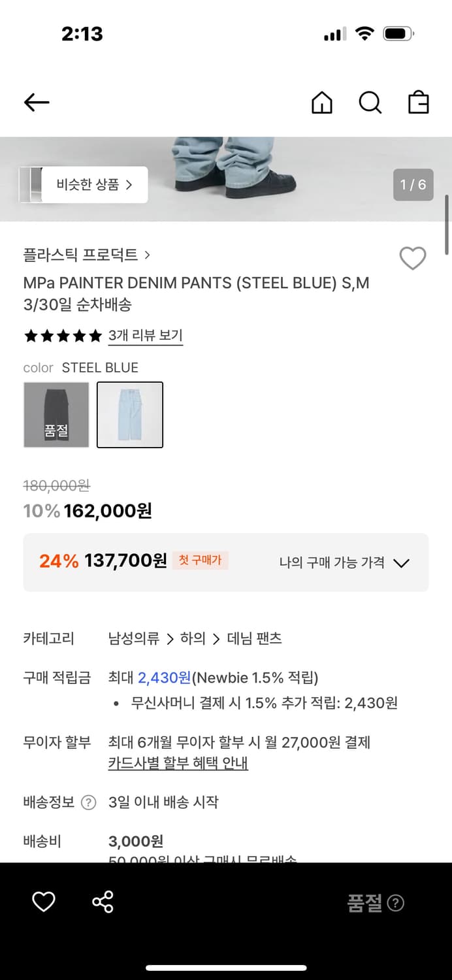
Task: Toggle the heart in the bottom bar
Action: coord(43,902)
